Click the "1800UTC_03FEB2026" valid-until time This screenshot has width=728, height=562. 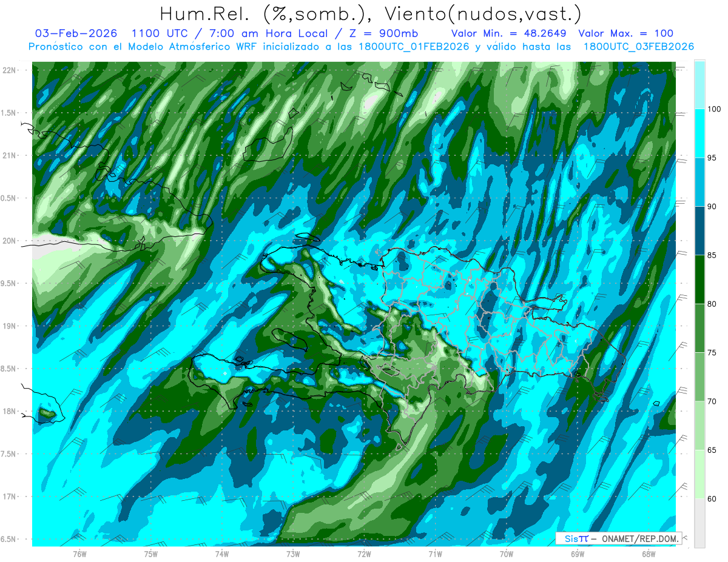click(x=638, y=47)
